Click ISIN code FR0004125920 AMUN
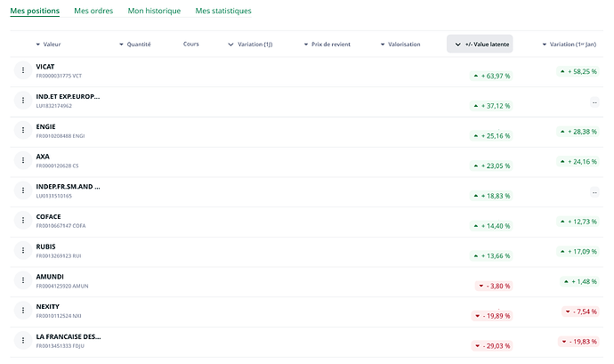 tap(62, 286)
